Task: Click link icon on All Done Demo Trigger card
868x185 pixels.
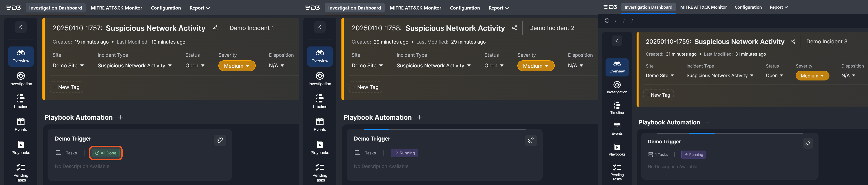Action: click(x=220, y=140)
